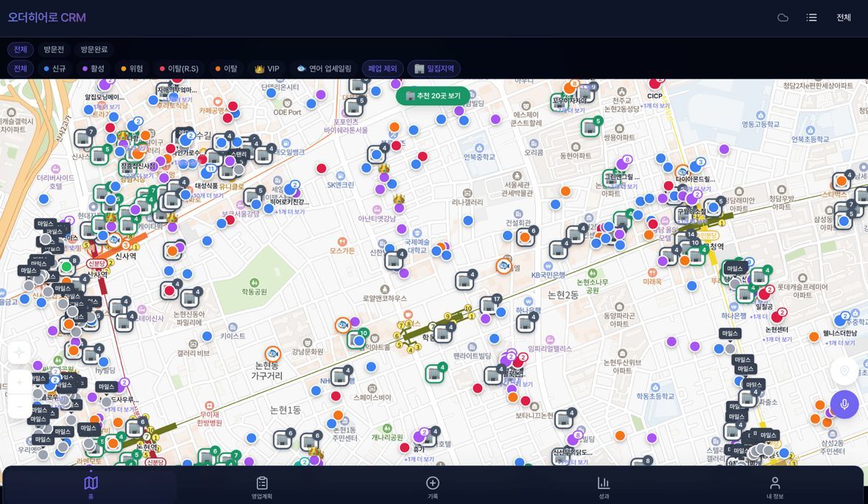868x504 pixels.
Task: Open the list view icon
Action: coord(811,18)
